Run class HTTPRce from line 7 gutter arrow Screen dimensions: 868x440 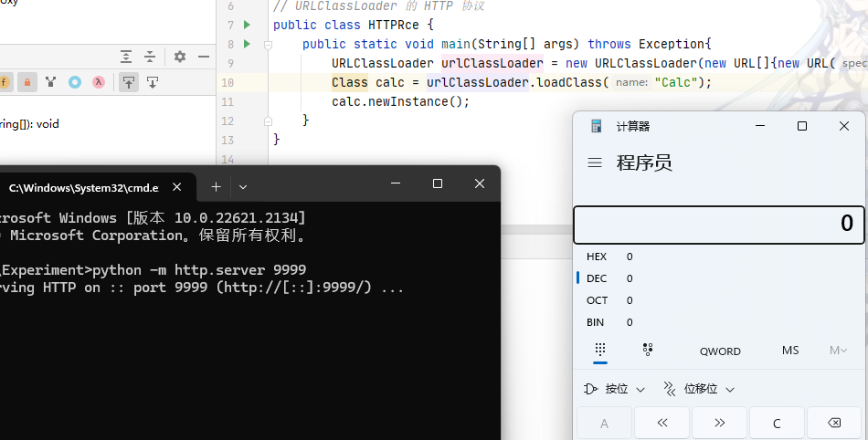pos(247,25)
